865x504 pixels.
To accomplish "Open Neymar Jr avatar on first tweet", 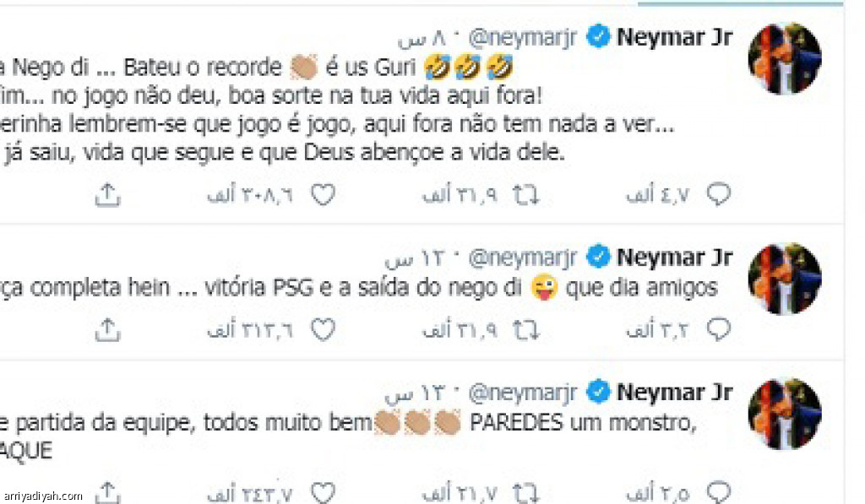I will tap(785, 58).
